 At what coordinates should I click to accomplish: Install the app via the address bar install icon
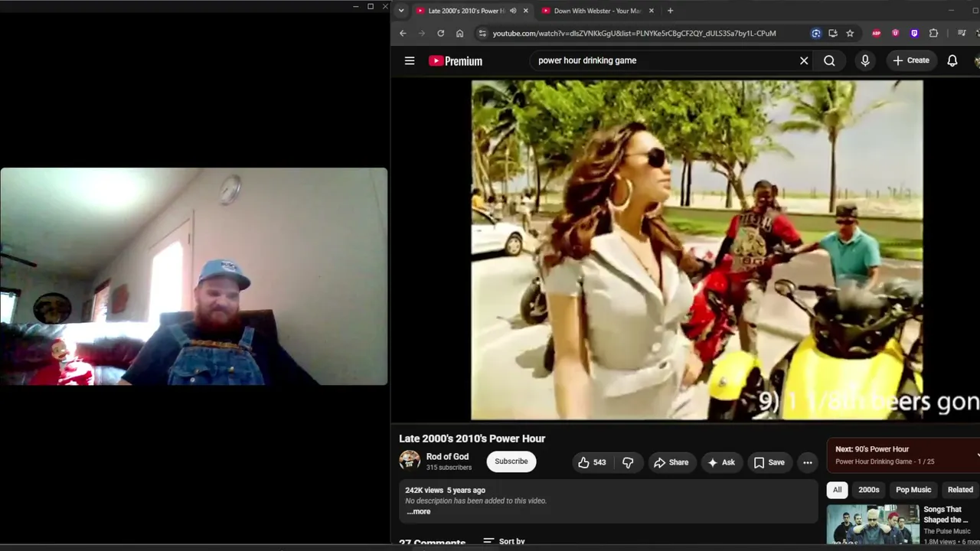pyautogui.click(x=833, y=33)
